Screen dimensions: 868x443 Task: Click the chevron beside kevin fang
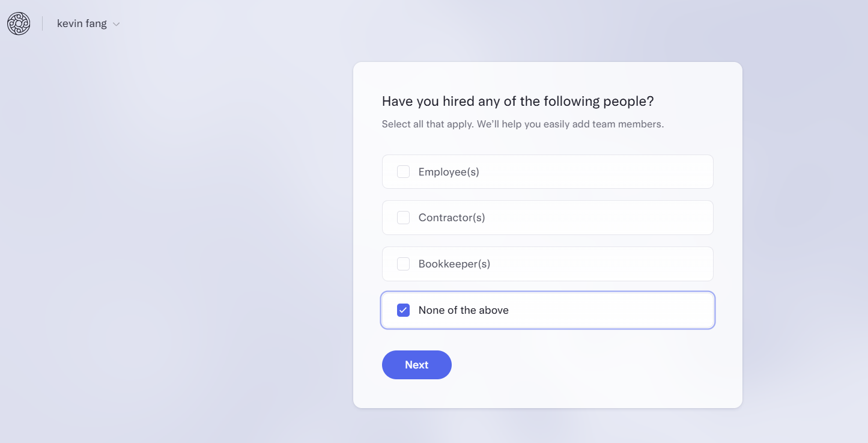[x=117, y=25]
